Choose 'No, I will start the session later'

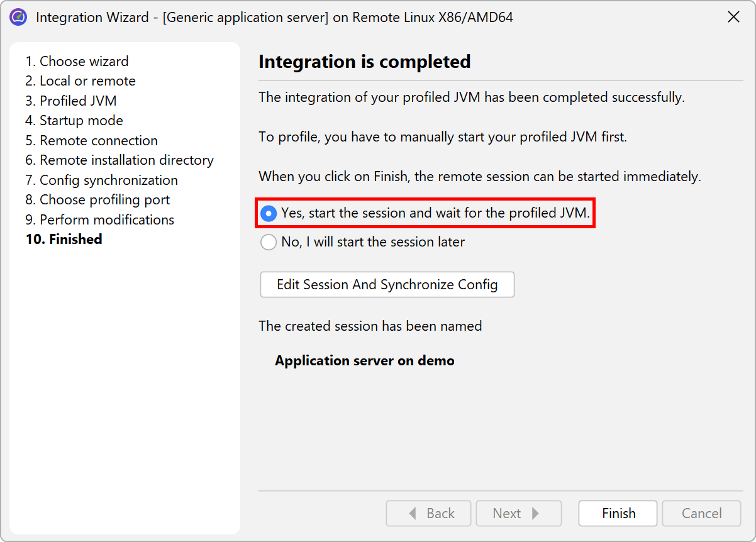269,242
